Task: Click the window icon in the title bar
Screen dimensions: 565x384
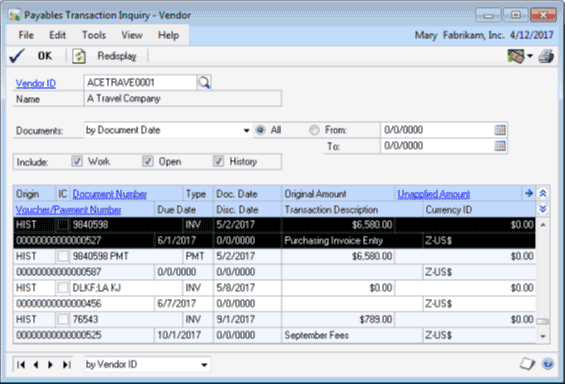Action: [x=14, y=15]
